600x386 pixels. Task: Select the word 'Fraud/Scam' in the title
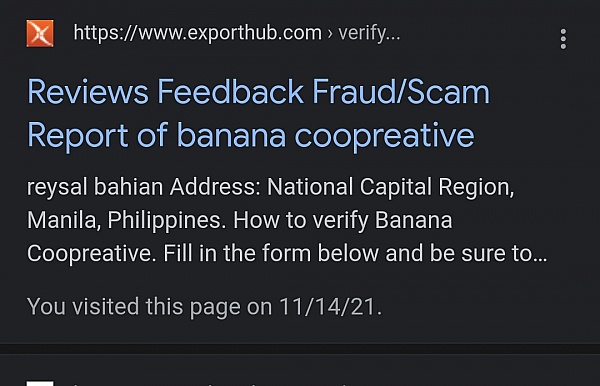tap(401, 91)
